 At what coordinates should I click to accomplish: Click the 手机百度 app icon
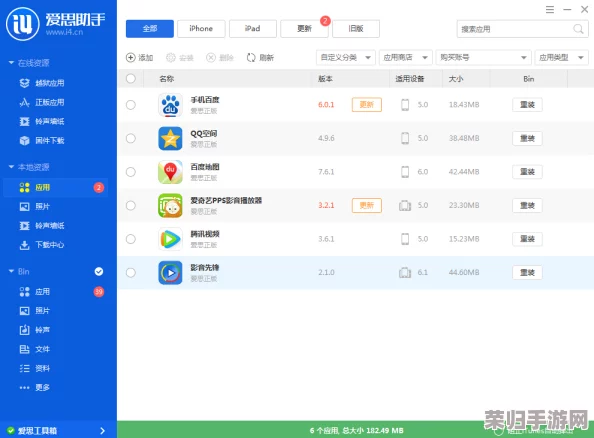pos(170,105)
